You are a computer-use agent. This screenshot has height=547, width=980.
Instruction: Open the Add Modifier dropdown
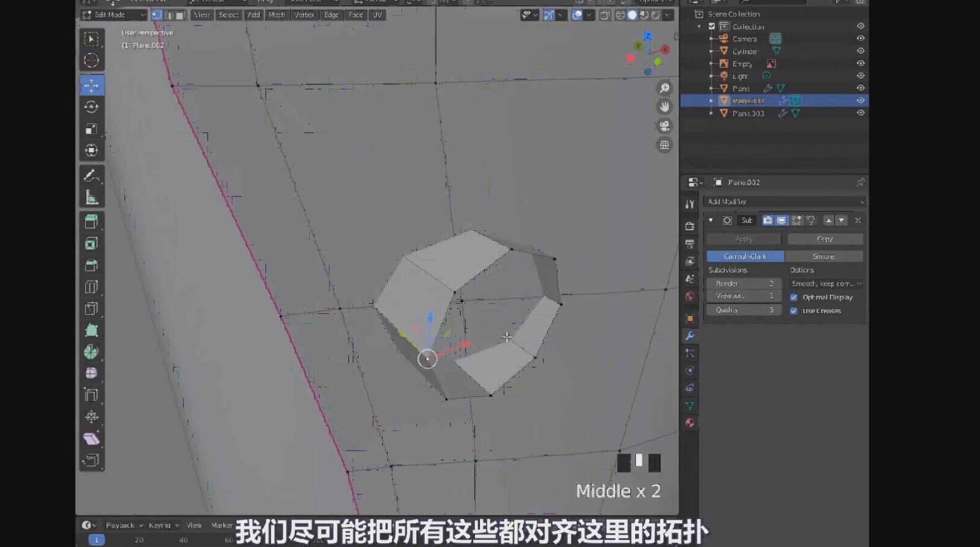coord(784,202)
